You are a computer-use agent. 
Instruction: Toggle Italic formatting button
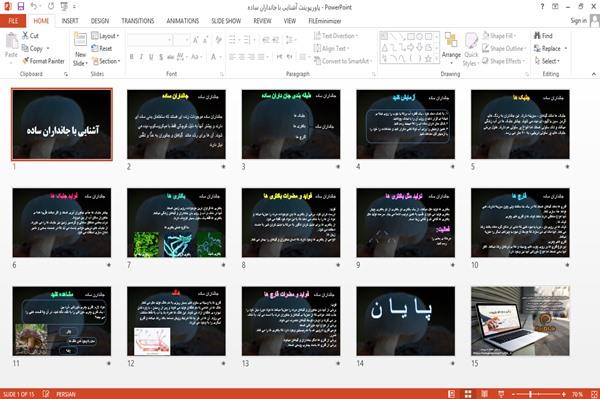coord(141,57)
